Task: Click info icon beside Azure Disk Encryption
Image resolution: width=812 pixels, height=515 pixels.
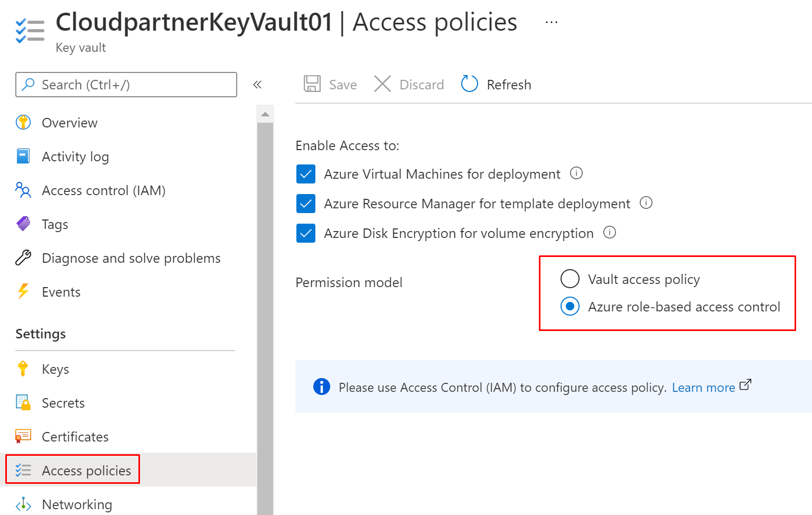Action: [x=610, y=233]
